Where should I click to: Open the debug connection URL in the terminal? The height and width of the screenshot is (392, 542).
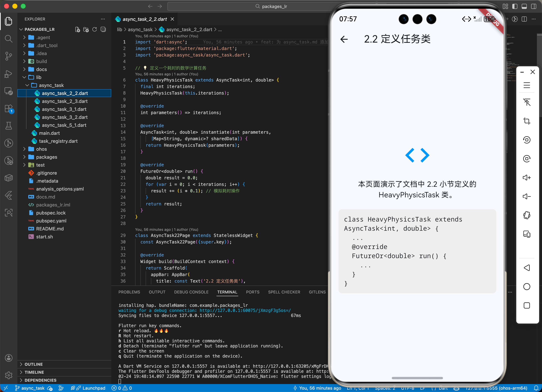245,310
